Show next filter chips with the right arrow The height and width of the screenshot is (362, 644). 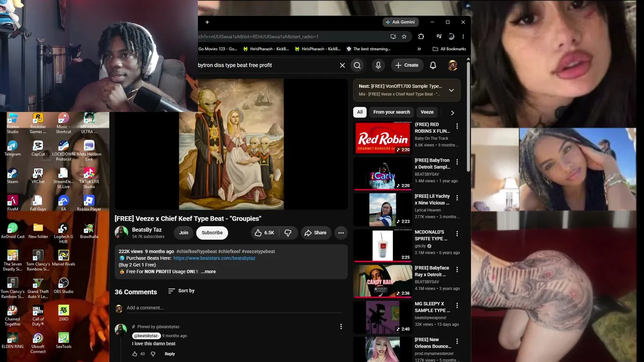(x=452, y=113)
